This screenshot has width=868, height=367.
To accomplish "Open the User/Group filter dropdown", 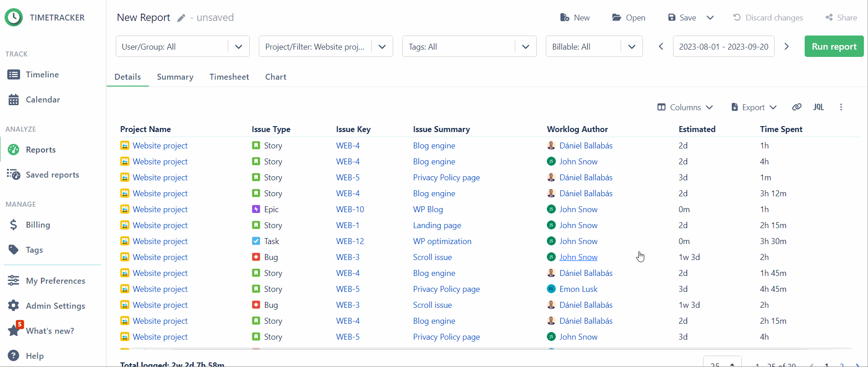I will coord(183,46).
